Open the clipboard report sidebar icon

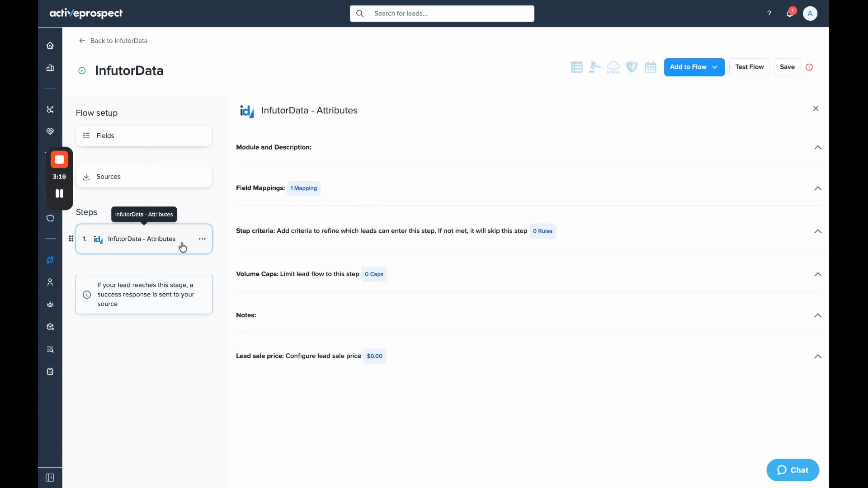click(x=50, y=371)
